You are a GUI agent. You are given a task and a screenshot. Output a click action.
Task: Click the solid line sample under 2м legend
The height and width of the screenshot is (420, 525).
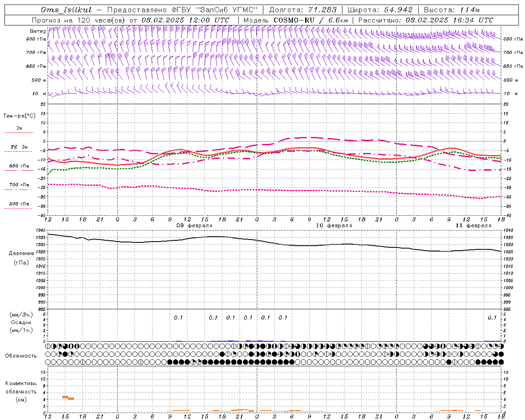[x=19, y=132]
